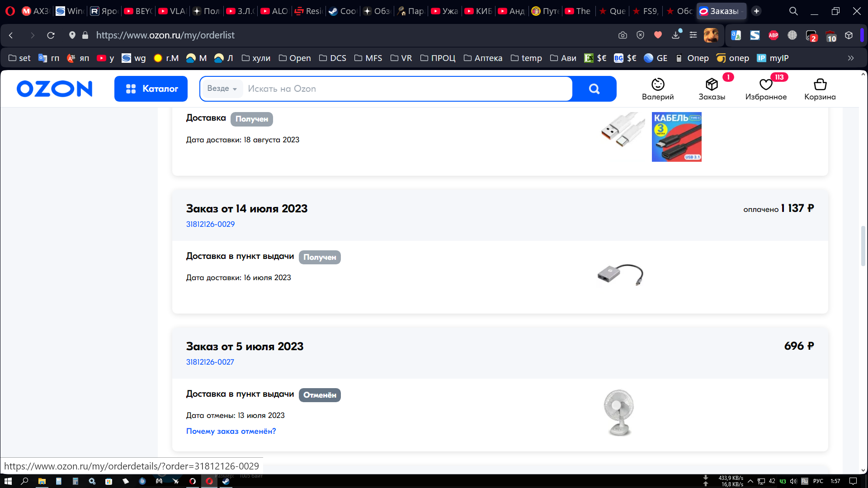Screen dimensions: 868x488
Task: Click Почему заказ отменён? link
Action: point(231,431)
